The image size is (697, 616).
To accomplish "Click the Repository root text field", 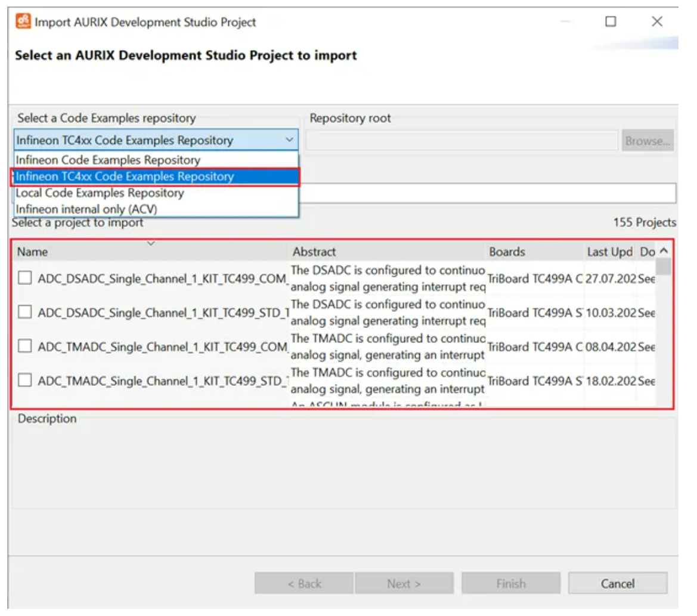I will [x=461, y=141].
